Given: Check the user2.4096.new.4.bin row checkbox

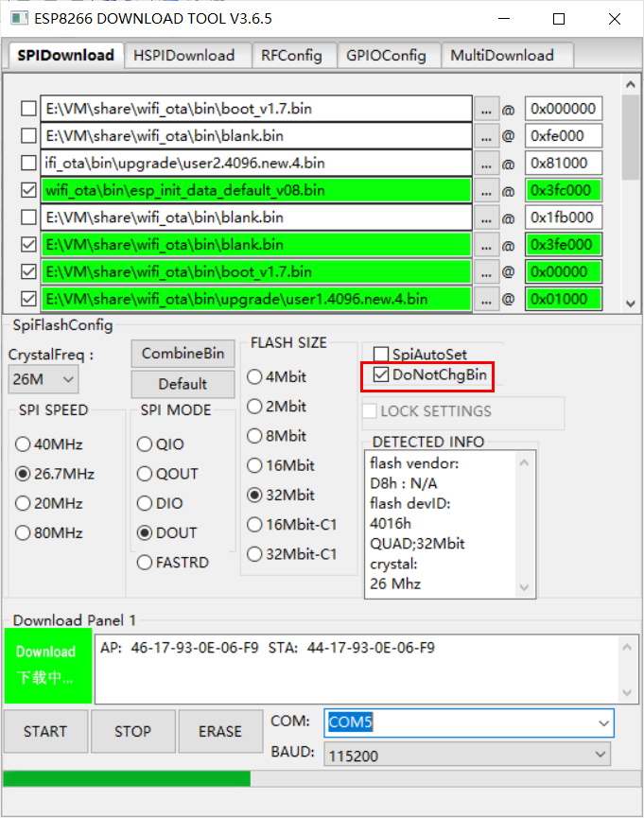Looking at the screenshot, I should (28, 163).
